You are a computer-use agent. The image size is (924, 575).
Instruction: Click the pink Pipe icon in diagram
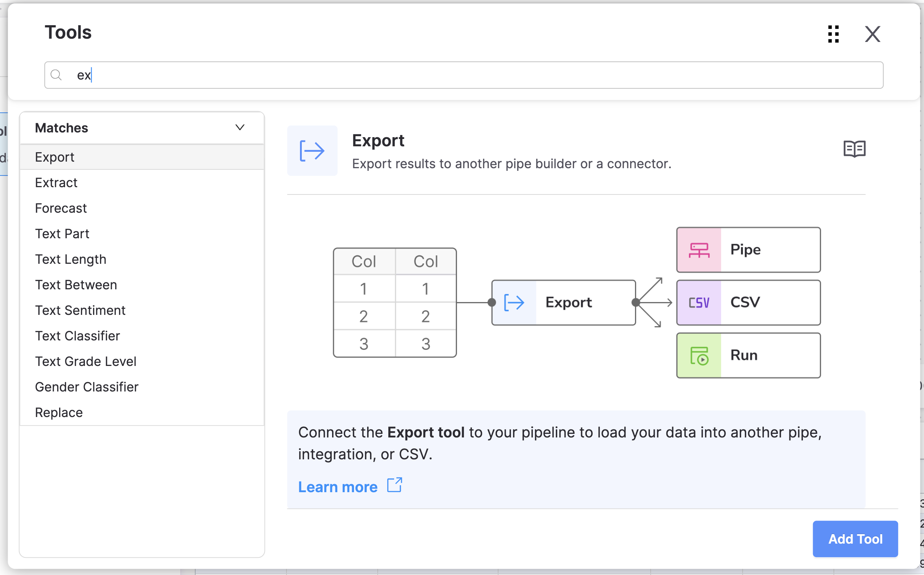click(699, 250)
